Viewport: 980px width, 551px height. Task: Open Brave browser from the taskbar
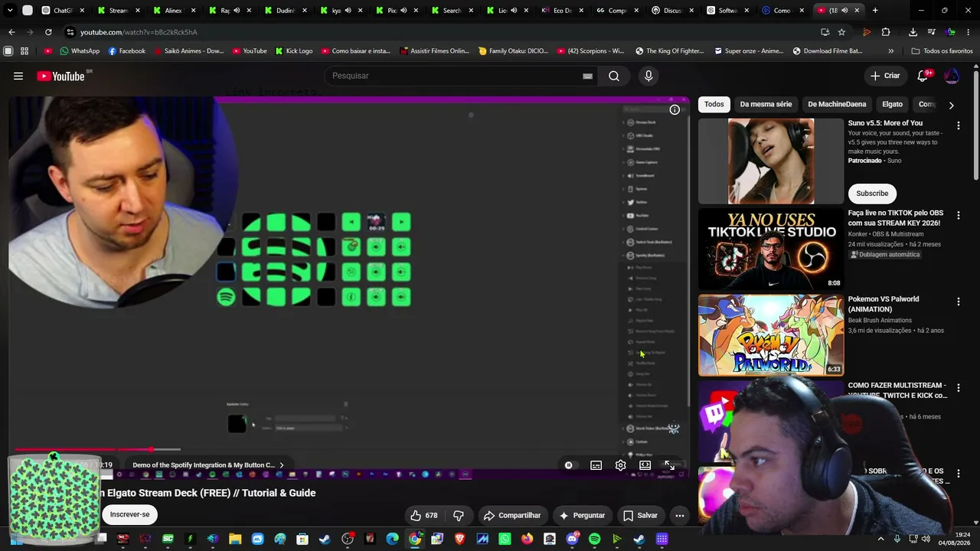point(460,539)
